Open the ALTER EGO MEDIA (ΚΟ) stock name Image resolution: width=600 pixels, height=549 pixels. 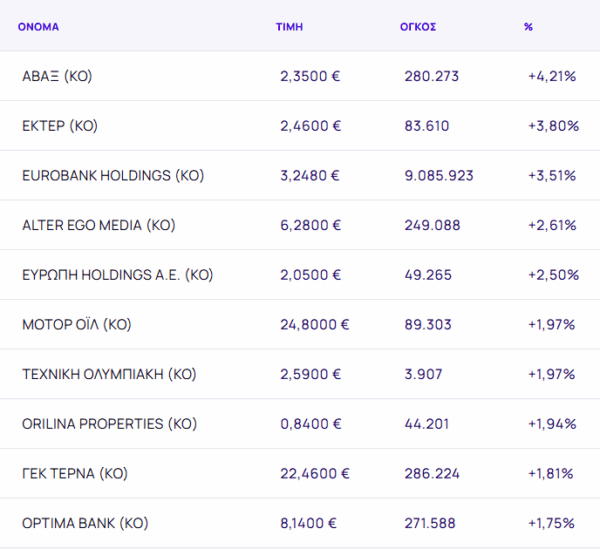(x=99, y=225)
